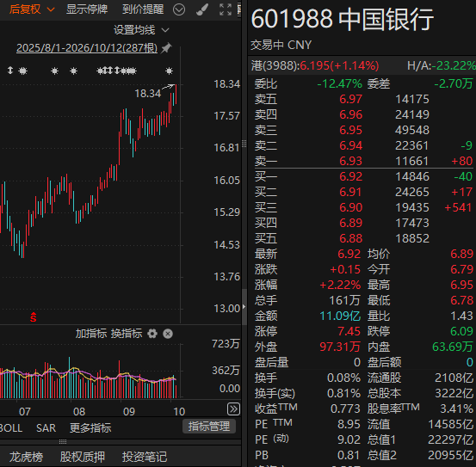
Task: Click the pin icon next to date range
Action: (x=166, y=48)
